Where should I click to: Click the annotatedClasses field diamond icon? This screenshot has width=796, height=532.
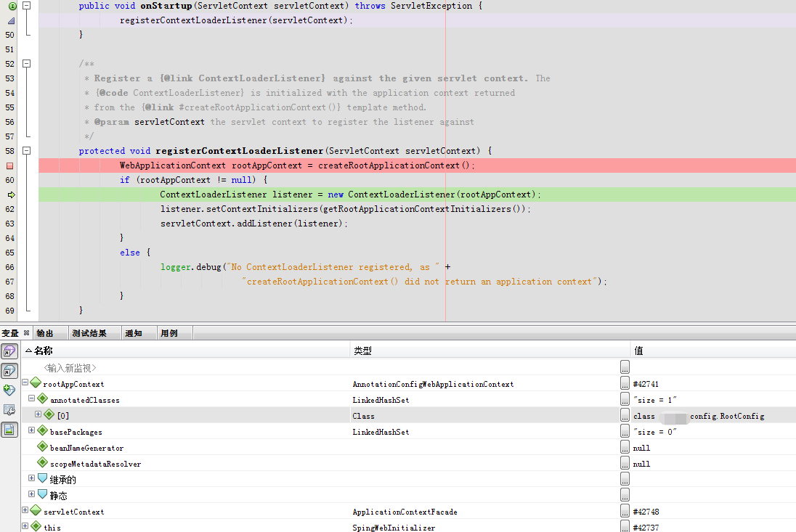(43, 398)
